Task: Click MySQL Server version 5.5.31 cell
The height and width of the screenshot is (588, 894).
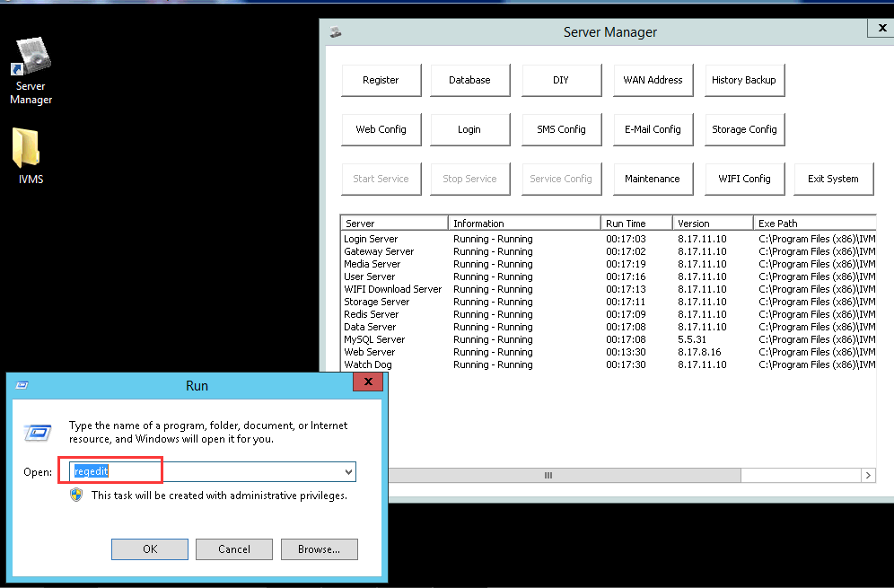Action: pos(692,339)
